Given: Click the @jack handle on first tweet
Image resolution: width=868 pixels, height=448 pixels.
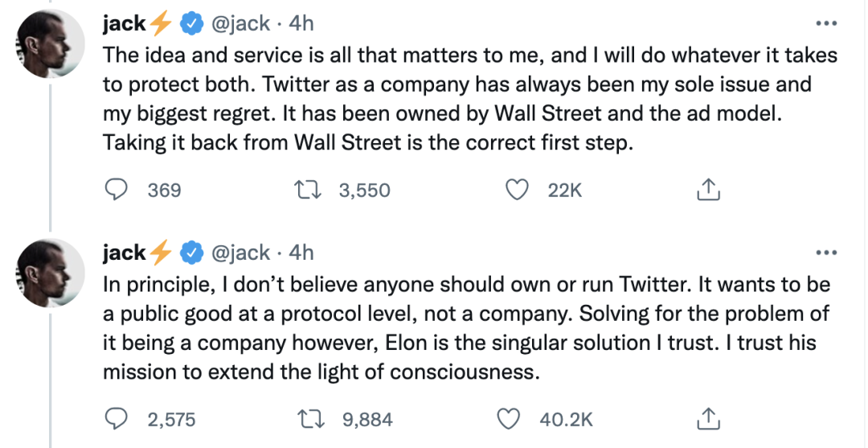Looking at the screenshot, I should pyautogui.click(x=240, y=24).
